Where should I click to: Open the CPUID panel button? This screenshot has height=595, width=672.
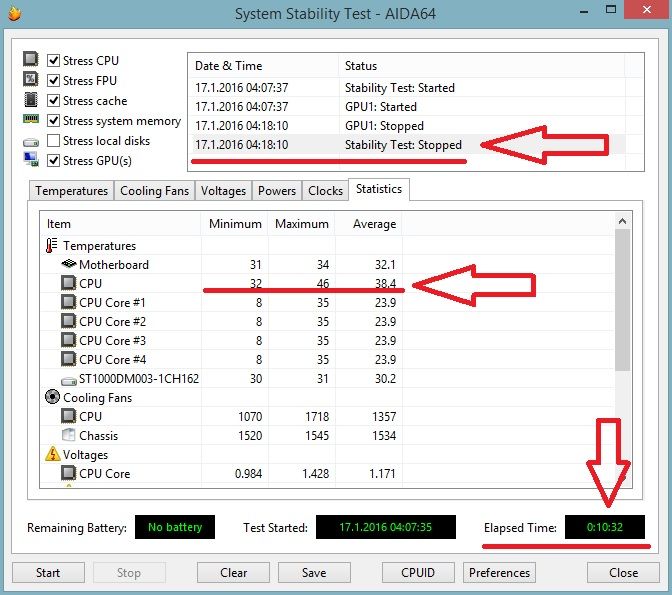coord(418,573)
